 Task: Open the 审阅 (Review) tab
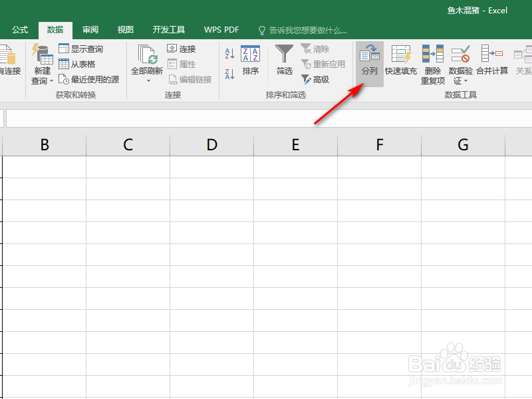pyautogui.click(x=90, y=30)
